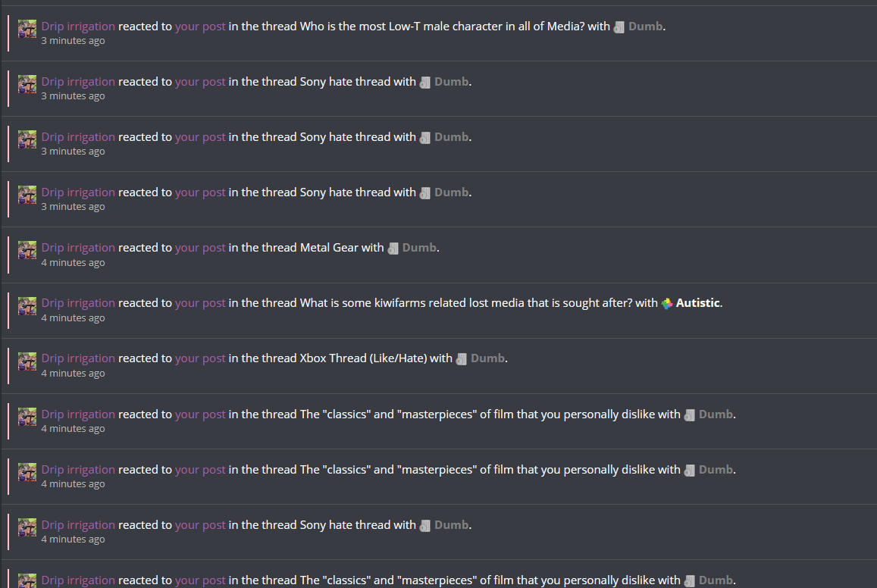Open Drip irrigation username in Low-T thread notification

pos(78,27)
